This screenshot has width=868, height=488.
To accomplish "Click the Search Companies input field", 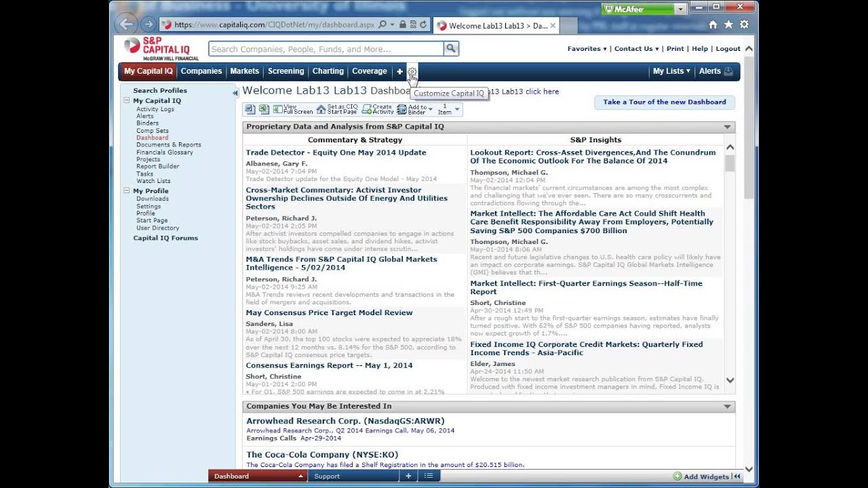I will pos(326,49).
